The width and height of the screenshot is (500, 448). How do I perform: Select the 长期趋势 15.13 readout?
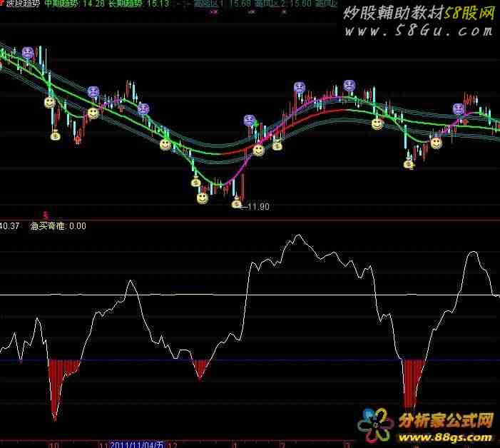138,4
